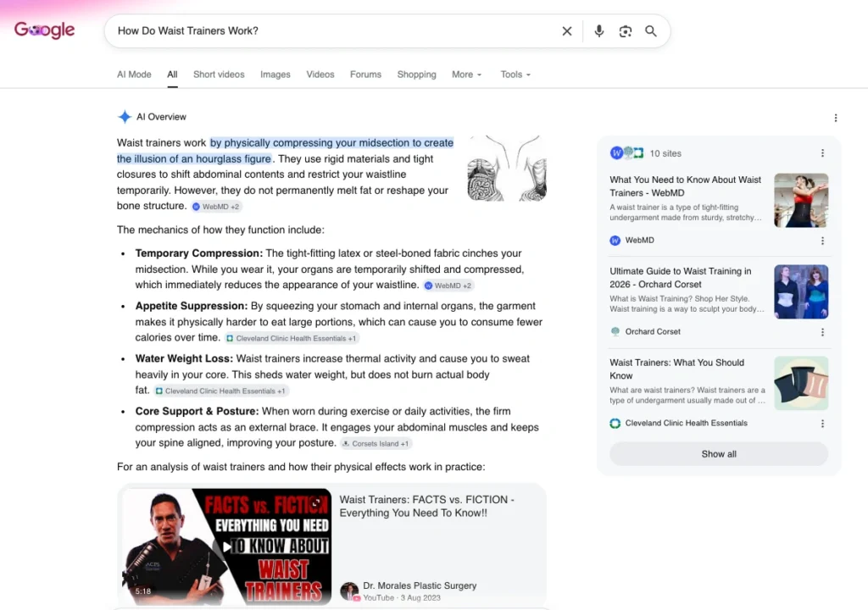Open the Short videos tab
Screen dimensions: 868x610
pyautogui.click(x=219, y=75)
